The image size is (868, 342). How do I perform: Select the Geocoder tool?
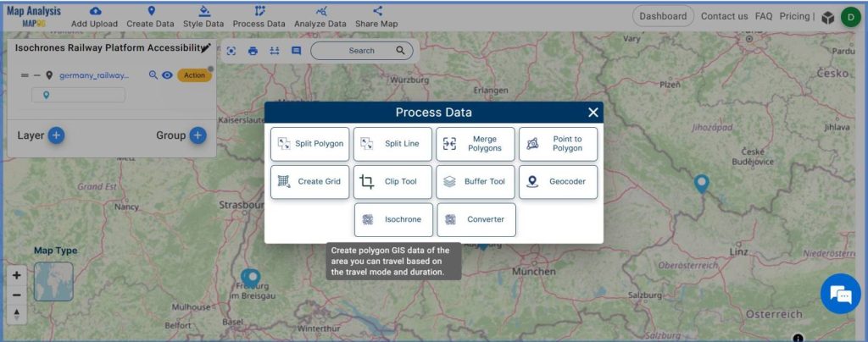[558, 182]
